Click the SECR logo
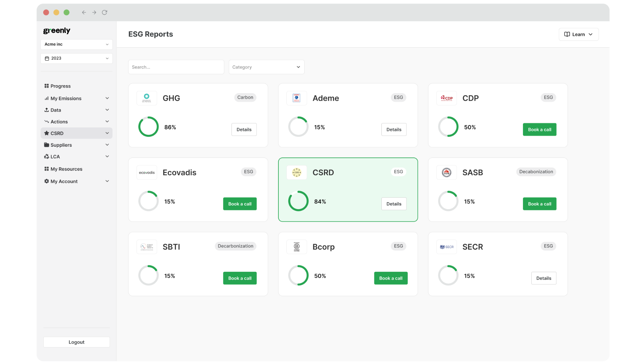Viewport: 644px width, 362px height. (446, 247)
